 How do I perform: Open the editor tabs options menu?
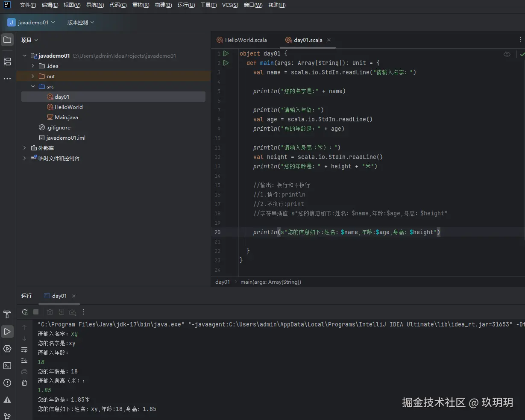pyautogui.click(x=520, y=40)
